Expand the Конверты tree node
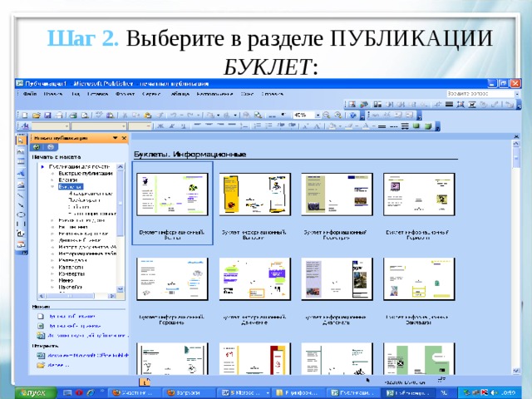Image resolution: width=532 pixels, height=399 pixels. (x=52, y=273)
